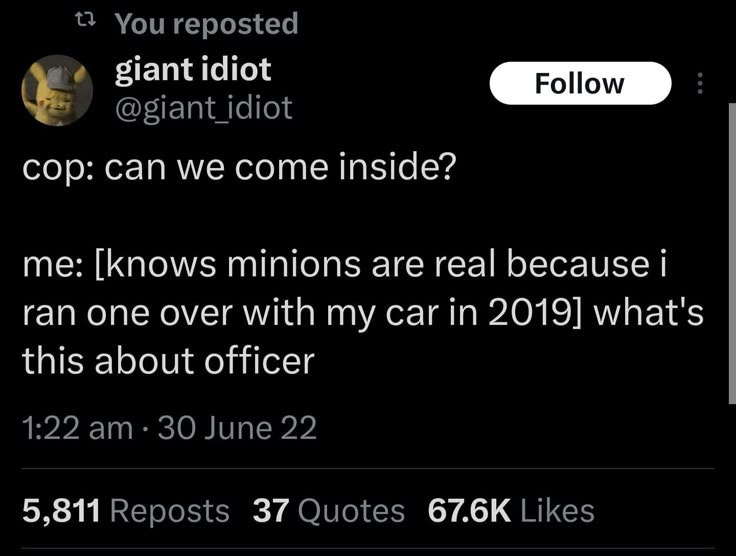Image resolution: width=736 pixels, height=556 pixels.
Task: Open the "Likes" label
Action: 558,511
